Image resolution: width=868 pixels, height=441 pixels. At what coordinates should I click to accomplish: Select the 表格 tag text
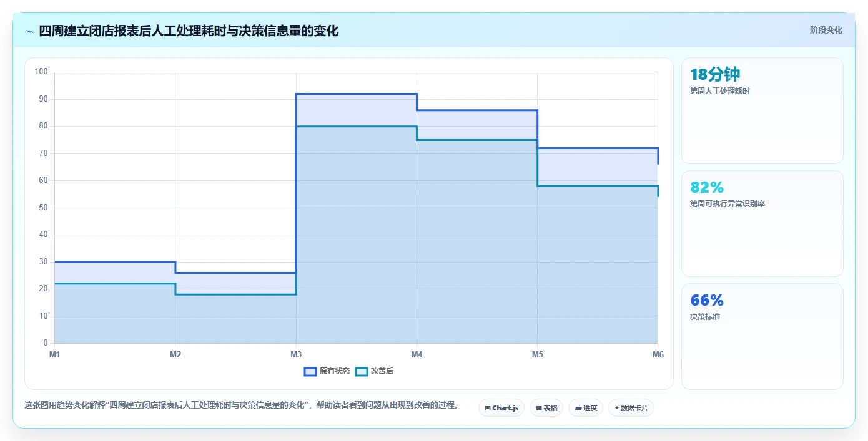550,409
